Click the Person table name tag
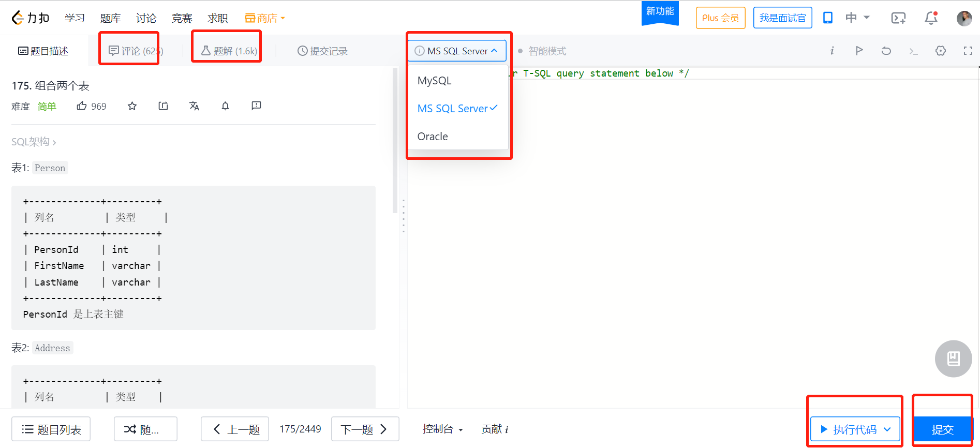The image size is (980, 448). [x=50, y=168]
